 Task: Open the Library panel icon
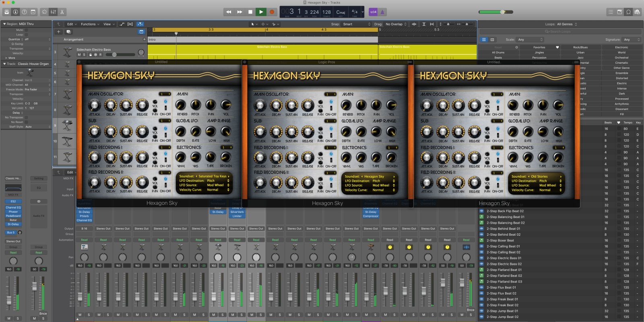pyautogui.click(x=6, y=12)
